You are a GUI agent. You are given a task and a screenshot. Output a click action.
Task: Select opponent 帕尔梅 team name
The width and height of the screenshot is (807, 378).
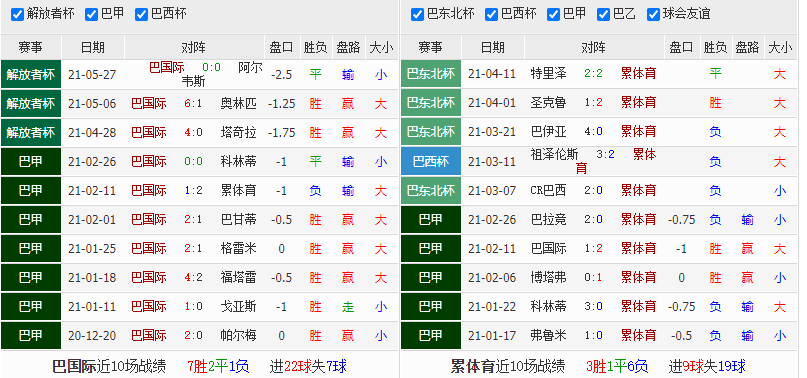click(238, 336)
